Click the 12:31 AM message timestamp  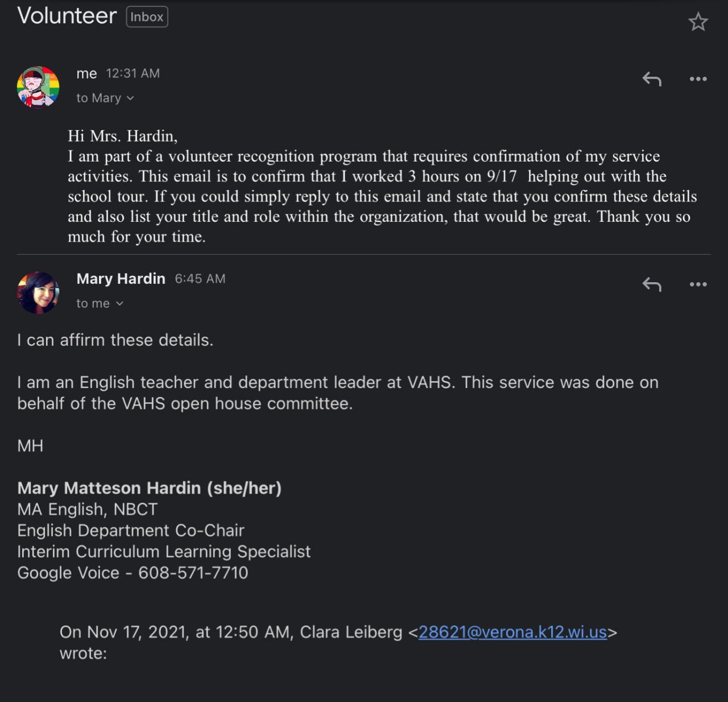tap(133, 73)
